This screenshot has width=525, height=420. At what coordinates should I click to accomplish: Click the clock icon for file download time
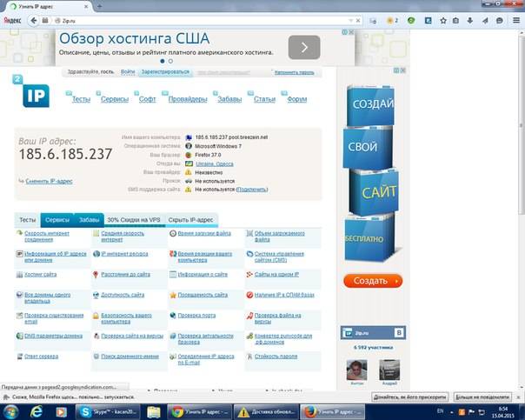(x=173, y=233)
